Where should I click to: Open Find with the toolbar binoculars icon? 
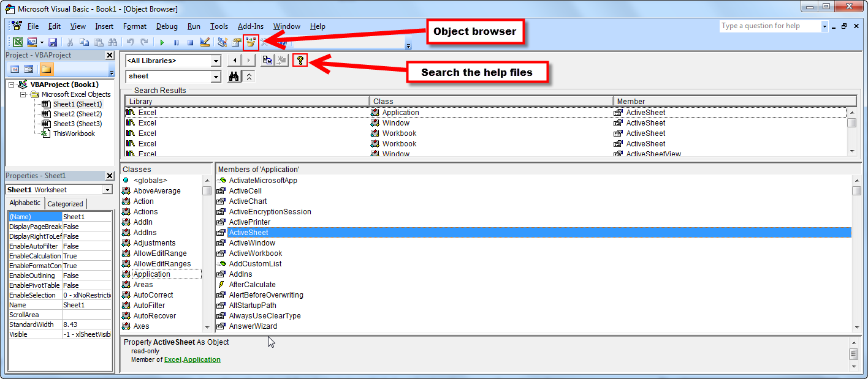[x=112, y=42]
